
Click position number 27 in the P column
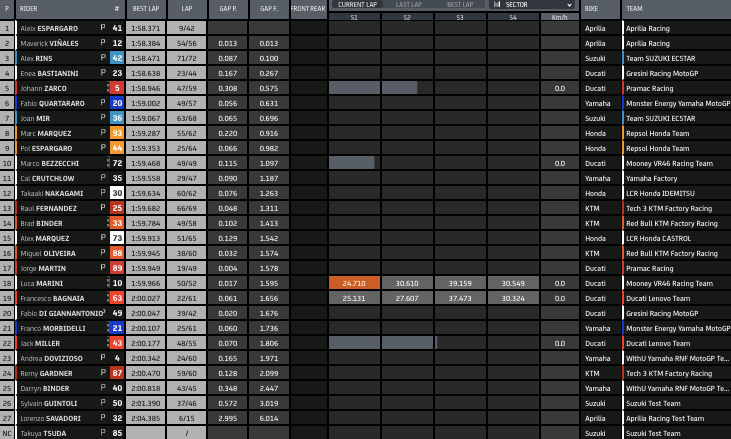click(7, 418)
